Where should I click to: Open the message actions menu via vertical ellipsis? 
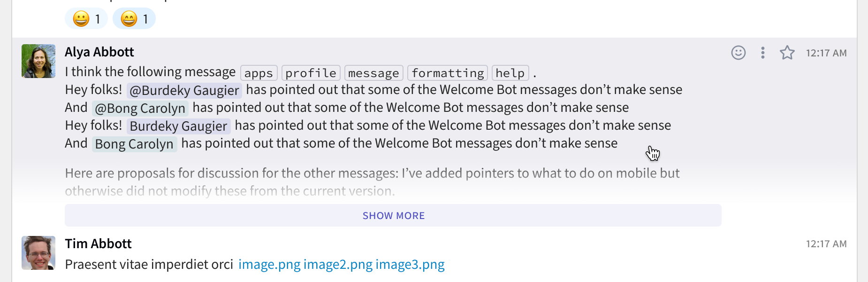tap(762, 53)
